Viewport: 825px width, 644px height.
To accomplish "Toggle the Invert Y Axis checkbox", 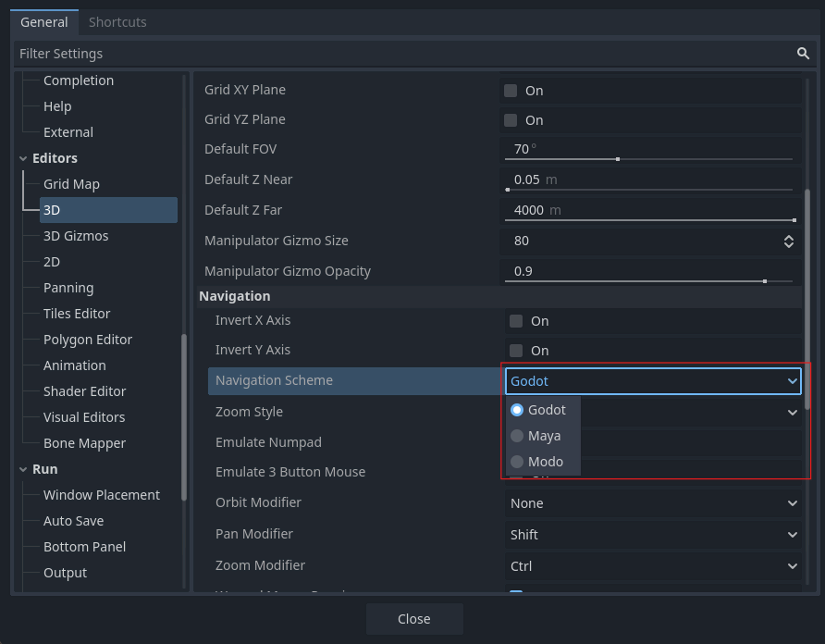I will [x=516, y=351].
